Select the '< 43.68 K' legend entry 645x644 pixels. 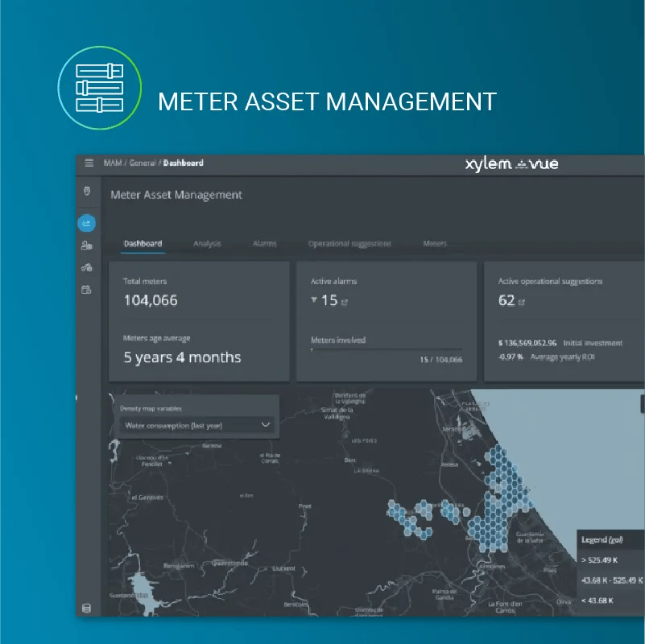tap(597, 601)
